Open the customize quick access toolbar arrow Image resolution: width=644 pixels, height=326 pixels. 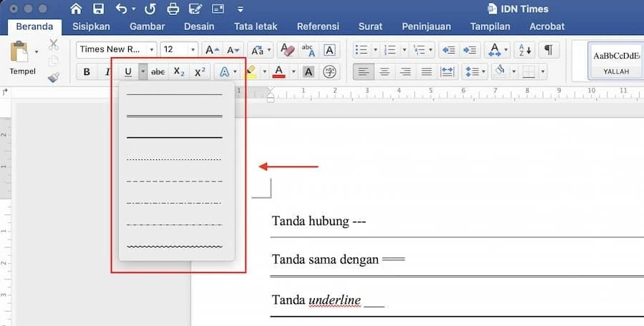pos(240,9)
